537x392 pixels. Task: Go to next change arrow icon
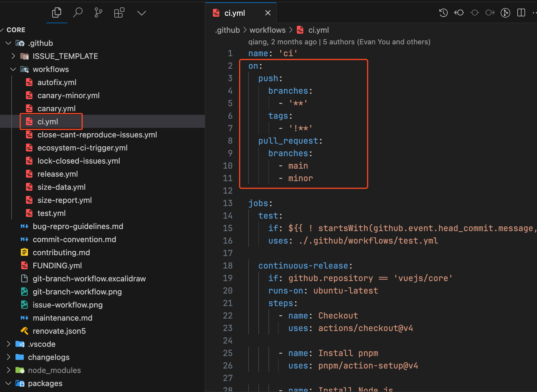(490, 13)
